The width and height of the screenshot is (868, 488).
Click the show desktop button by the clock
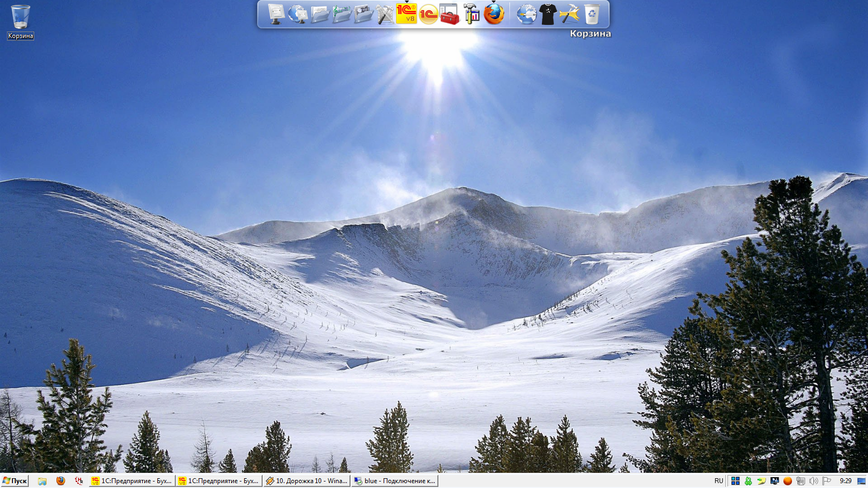click(861, 481)
